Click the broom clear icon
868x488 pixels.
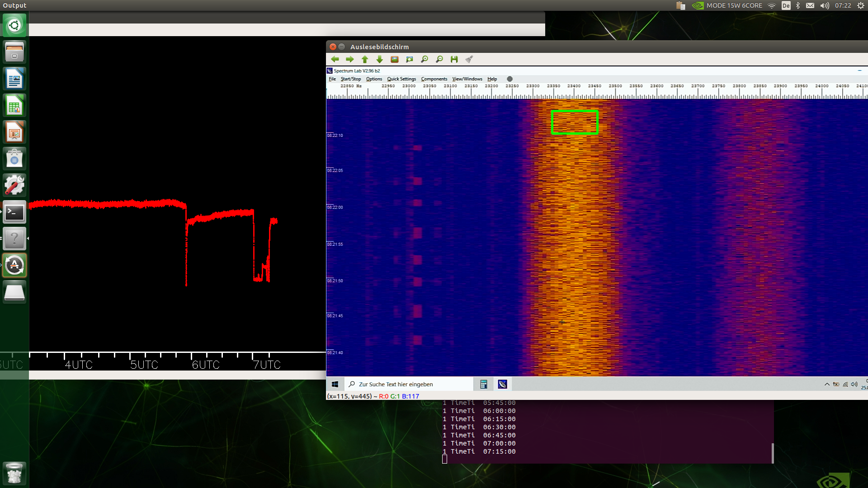[x=469, y=59]
